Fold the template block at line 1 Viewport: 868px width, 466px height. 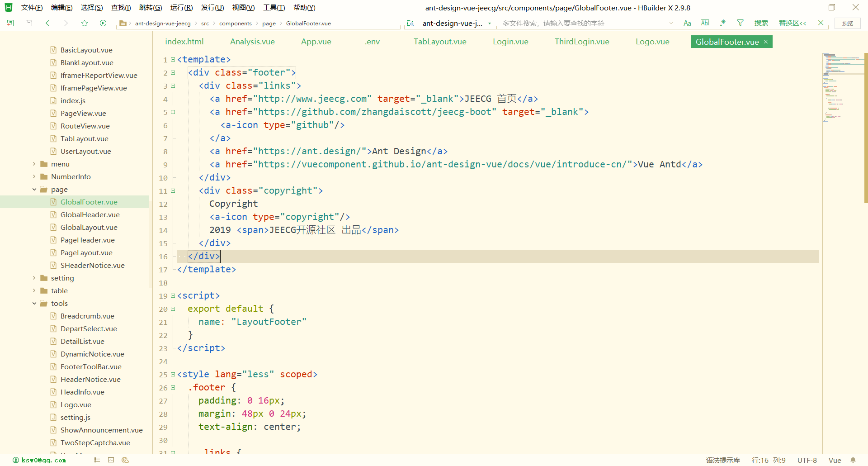click(x=173, y=60)
